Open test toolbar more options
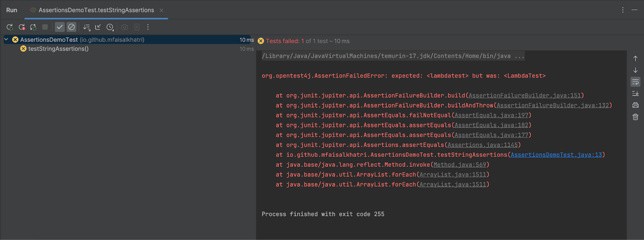644x240 pixels. (148, 27)
